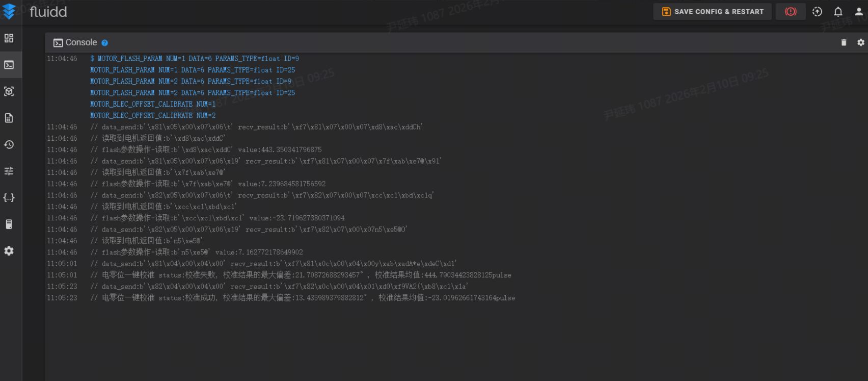Open console settings gear menu
The height and width of the screenshot is (381, 868).
click(861, 42)
